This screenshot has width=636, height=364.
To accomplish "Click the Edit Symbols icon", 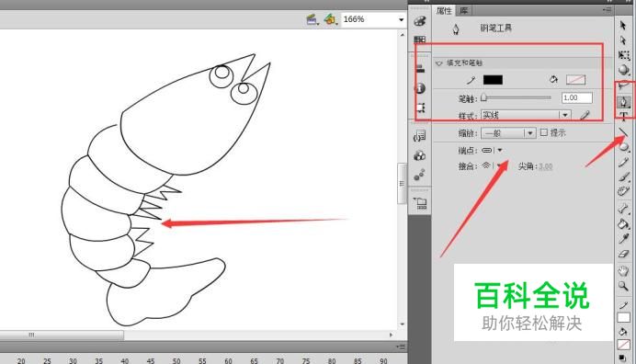I will [330, 19].
